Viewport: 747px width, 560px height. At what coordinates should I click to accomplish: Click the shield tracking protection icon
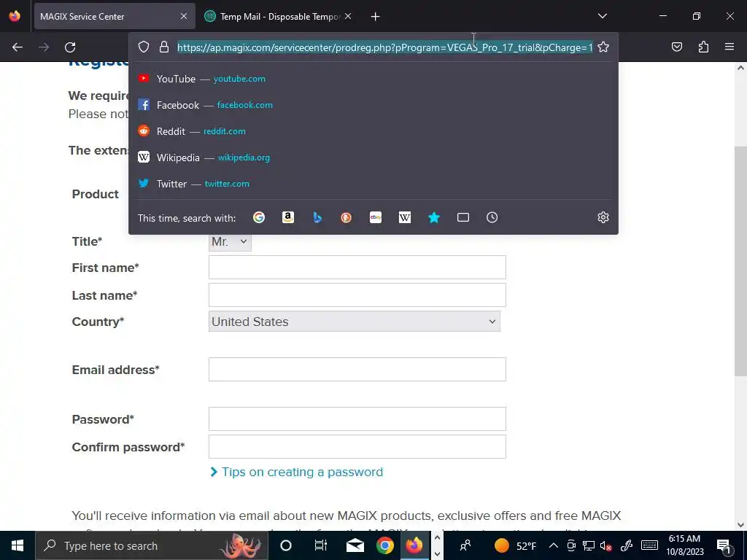pyautogui.click(x=144, y=47)
